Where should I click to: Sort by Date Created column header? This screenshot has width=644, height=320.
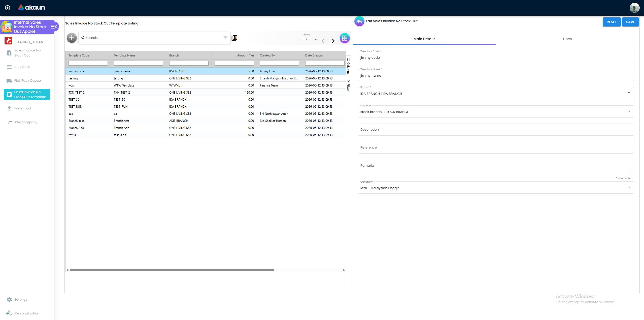coord(314,55)
